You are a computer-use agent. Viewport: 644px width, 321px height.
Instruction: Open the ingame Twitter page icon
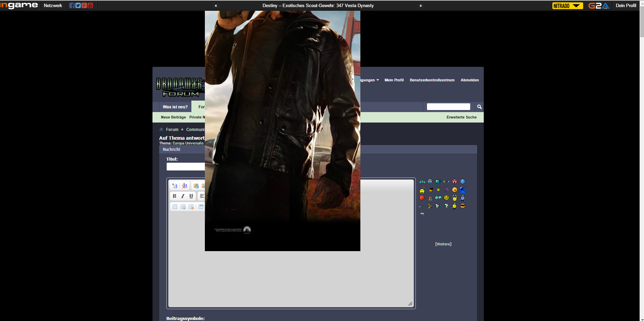[78, 5]
